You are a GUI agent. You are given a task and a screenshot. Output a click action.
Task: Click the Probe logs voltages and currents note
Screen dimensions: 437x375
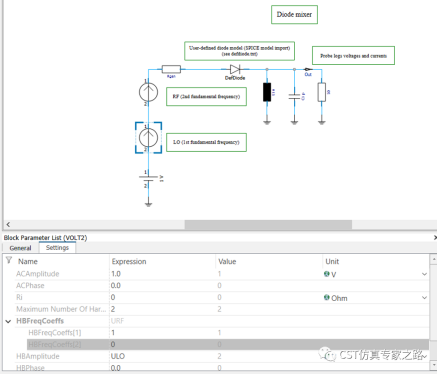point(353,56)
